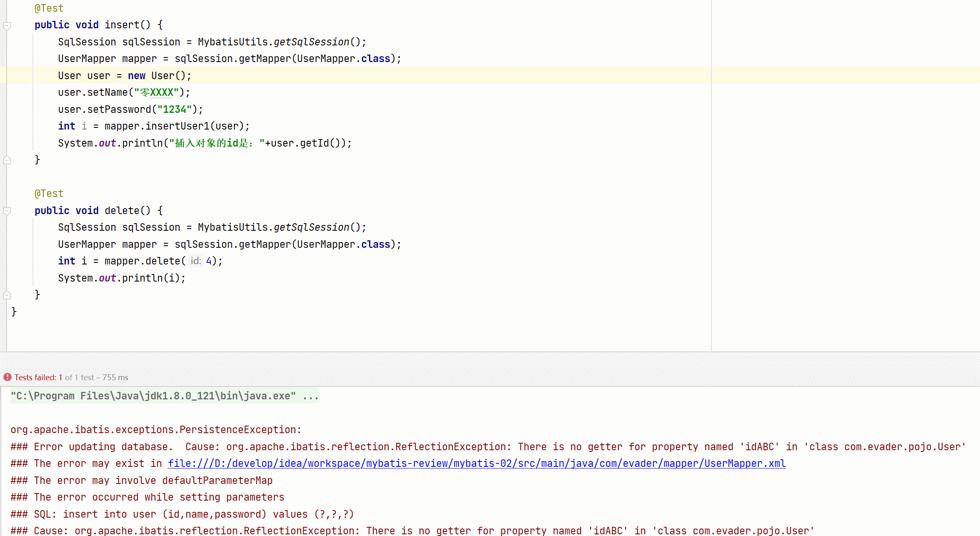Click getSqlSession in the delete method

tap(312, 227)
